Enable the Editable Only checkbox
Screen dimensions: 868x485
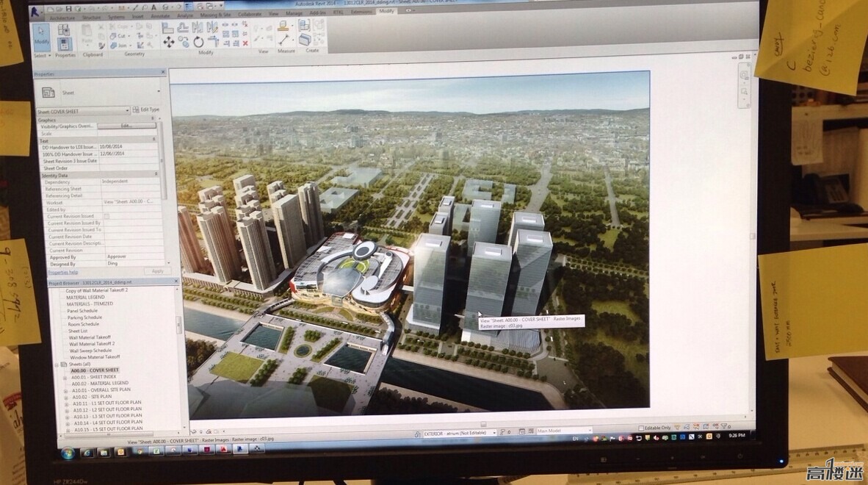point(642,428)
